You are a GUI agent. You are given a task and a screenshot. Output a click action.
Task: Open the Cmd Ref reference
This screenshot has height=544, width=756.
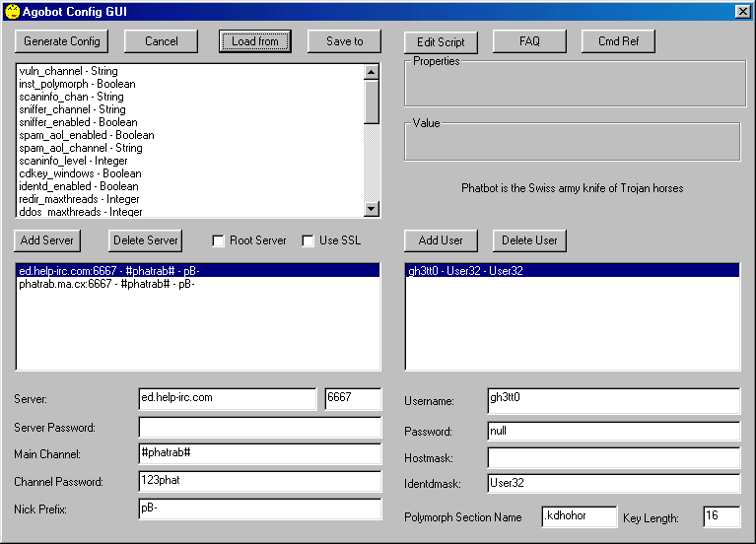[x=618, y=41]
